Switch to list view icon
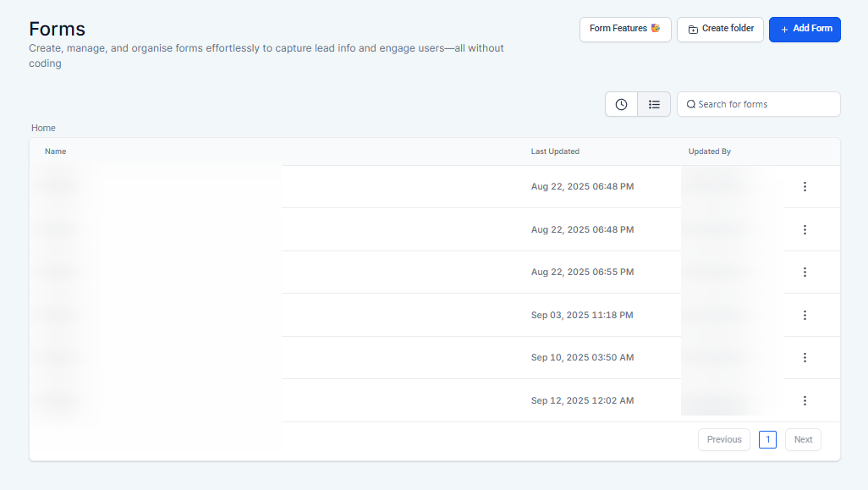868x490 pixels. click(654, 104)
